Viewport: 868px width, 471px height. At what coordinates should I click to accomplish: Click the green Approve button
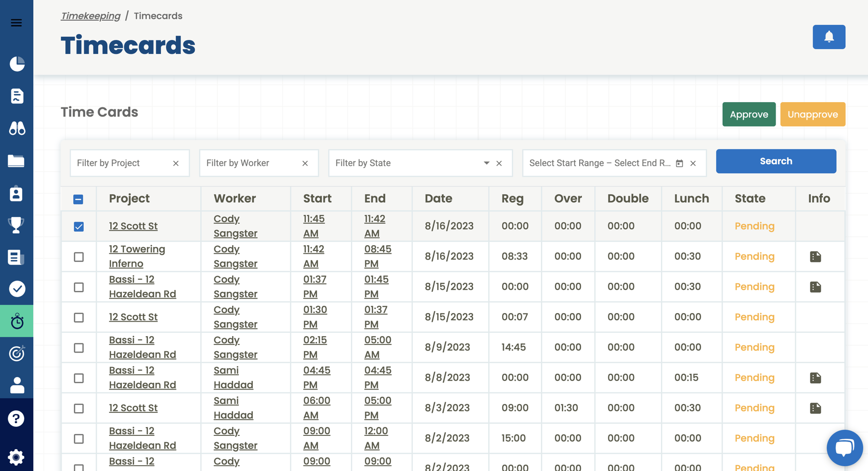tap(748, 114)
